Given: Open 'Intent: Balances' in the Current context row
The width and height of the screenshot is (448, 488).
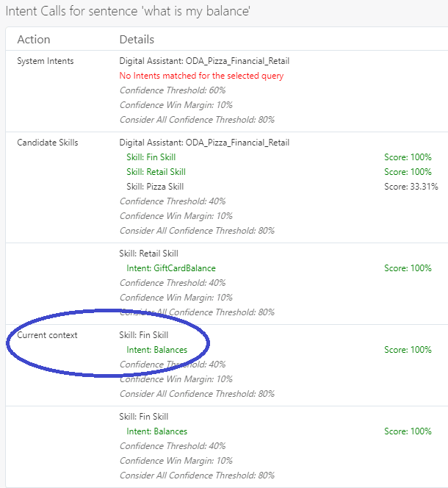Looking at the screenshot, I should click(x=156, y=350).
